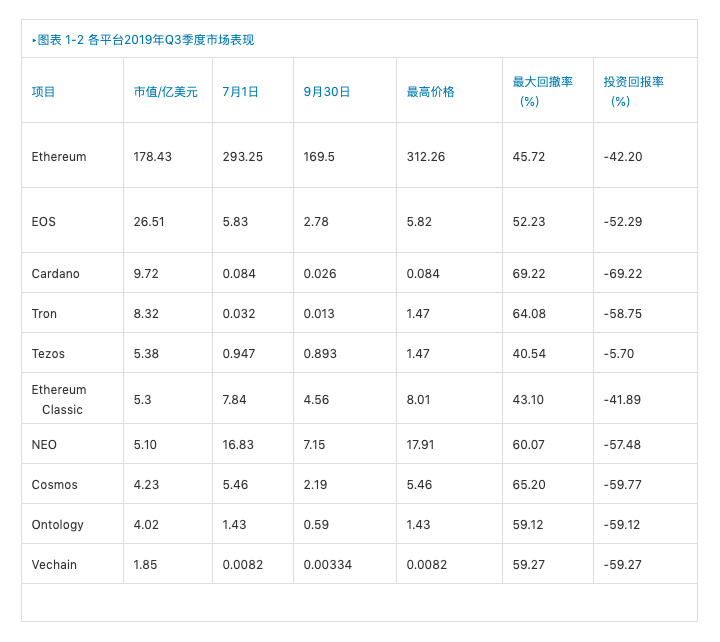Click EOS July 1 price '5.83'
The height and width of the screenshot is (642, 720).
(235, 222)
